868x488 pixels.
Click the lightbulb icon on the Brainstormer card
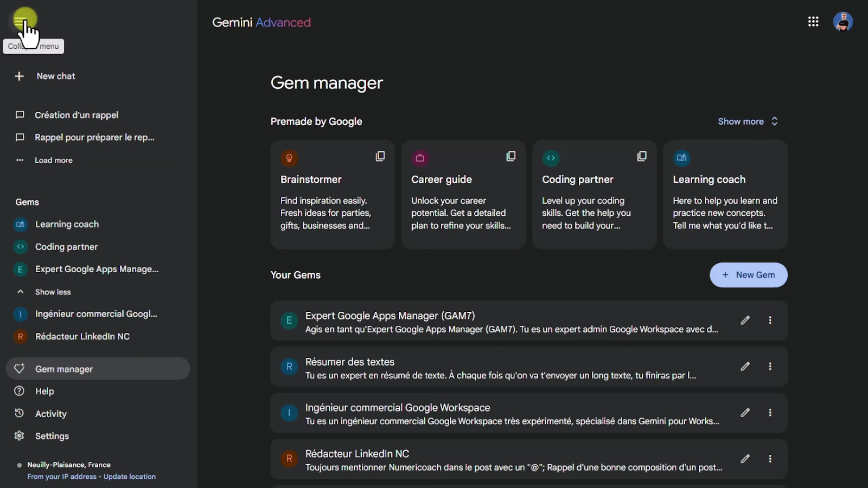(289, 158)
